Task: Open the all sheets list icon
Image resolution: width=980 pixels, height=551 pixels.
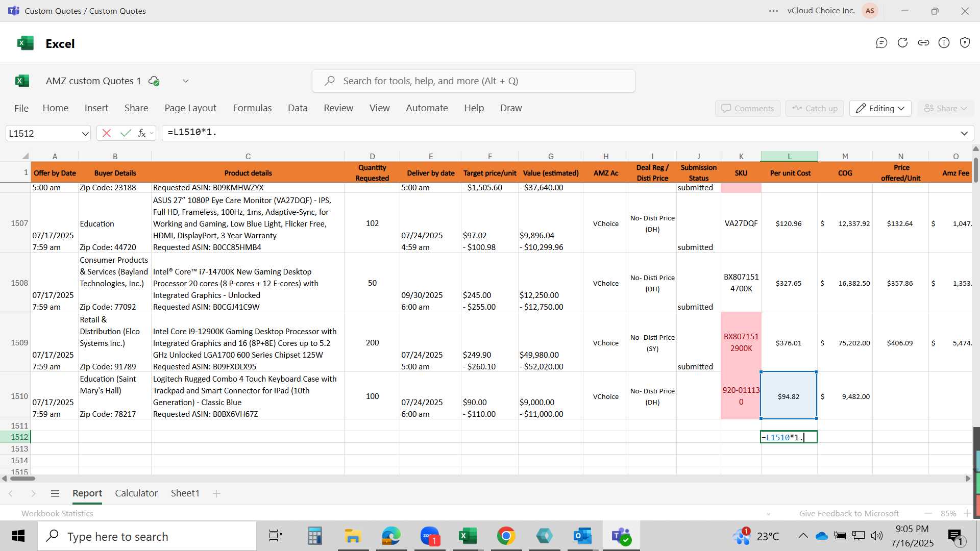Action: pos(55,493)
